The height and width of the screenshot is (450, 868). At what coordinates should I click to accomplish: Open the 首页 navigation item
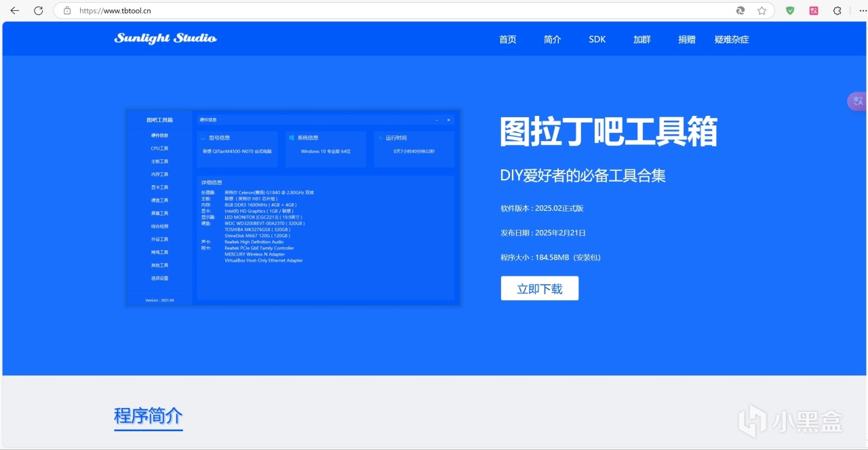(508, 39)
